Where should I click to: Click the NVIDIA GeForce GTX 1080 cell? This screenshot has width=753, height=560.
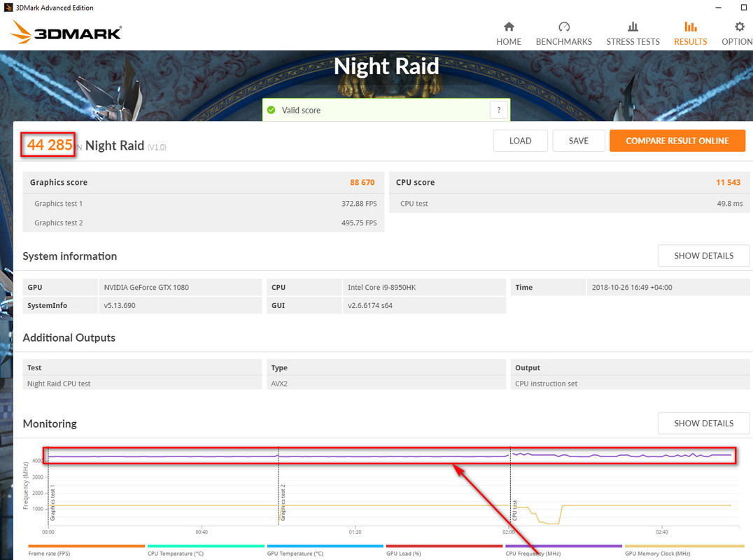(x=180, y=287)
